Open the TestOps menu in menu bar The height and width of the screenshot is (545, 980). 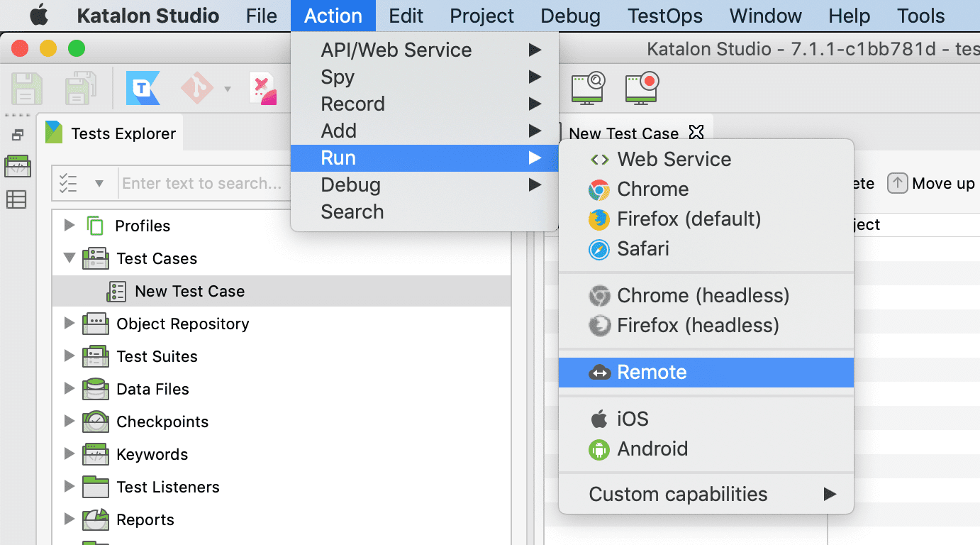coord(664,15)
